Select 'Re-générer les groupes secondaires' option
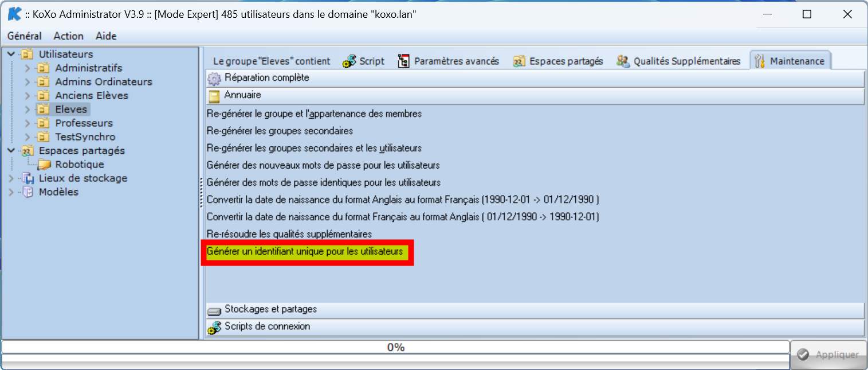The image size is (868, 370). [280, 131]
